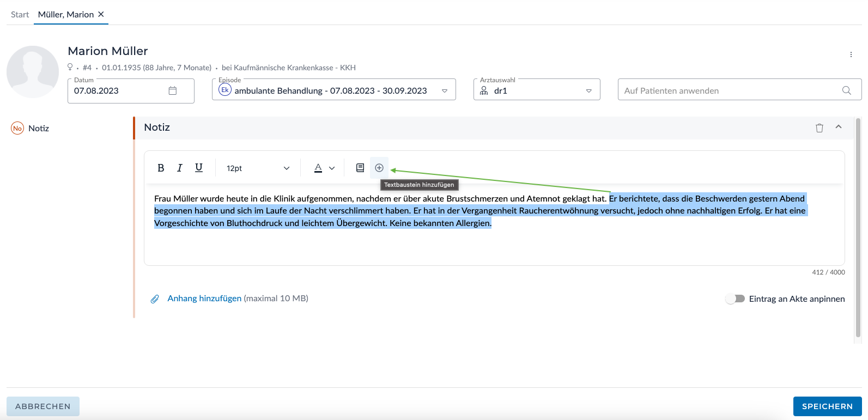This screenshot has width=868, height=420.
Task: Open the text color picker
Action: click(324, 168)
